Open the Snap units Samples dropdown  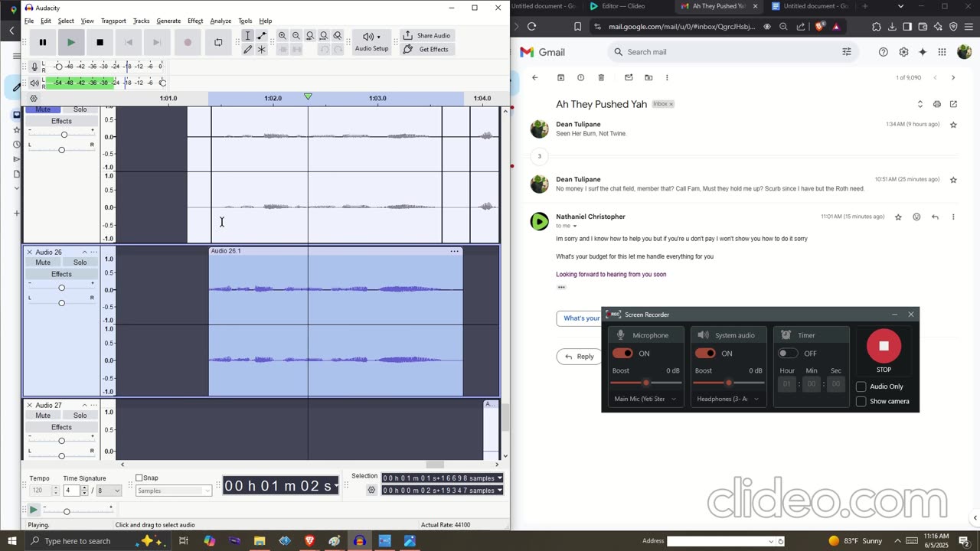pyautogui.click(x=174, y=491)
